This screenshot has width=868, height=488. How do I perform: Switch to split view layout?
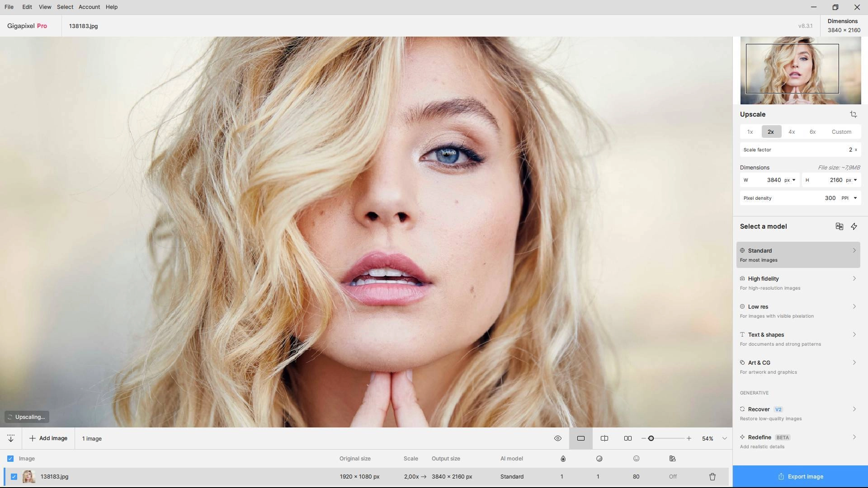[x=604, y=438]
